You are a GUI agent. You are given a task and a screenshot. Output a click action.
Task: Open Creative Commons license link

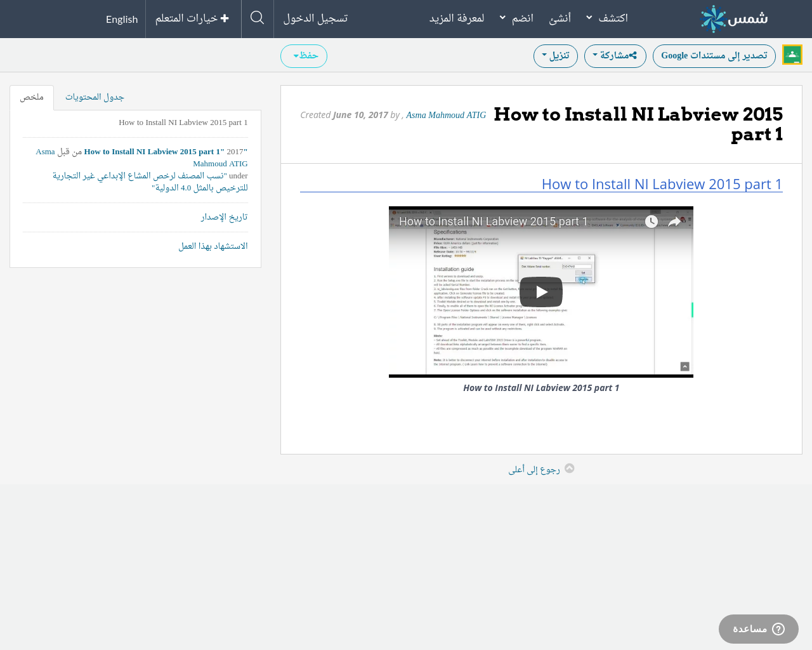[150, 182]
